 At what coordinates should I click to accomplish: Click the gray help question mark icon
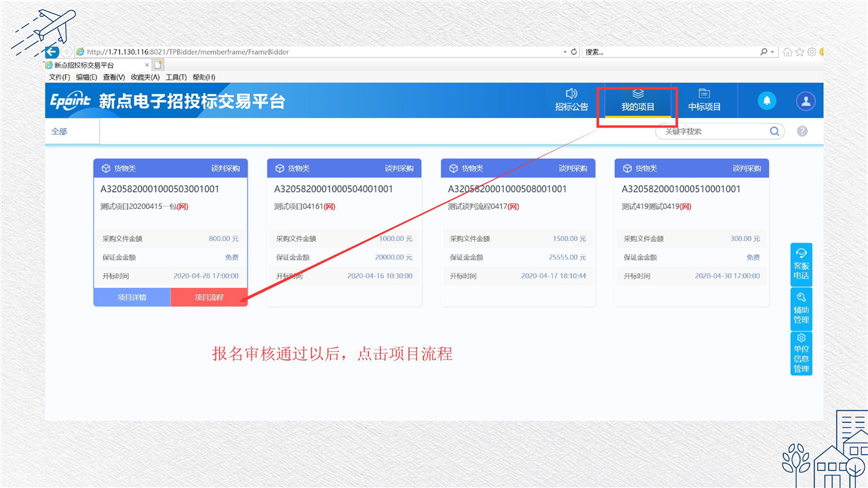coord(802,131)
